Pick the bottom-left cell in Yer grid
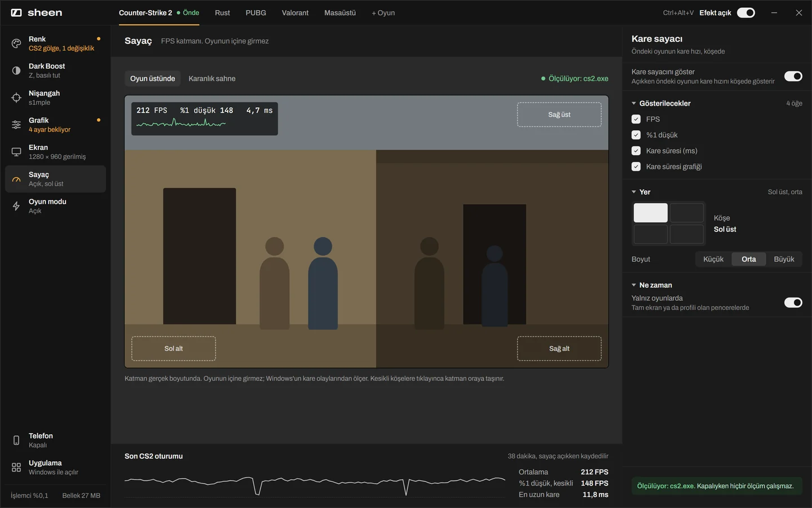Screen dimensions: 812x508 coord(651,234)
